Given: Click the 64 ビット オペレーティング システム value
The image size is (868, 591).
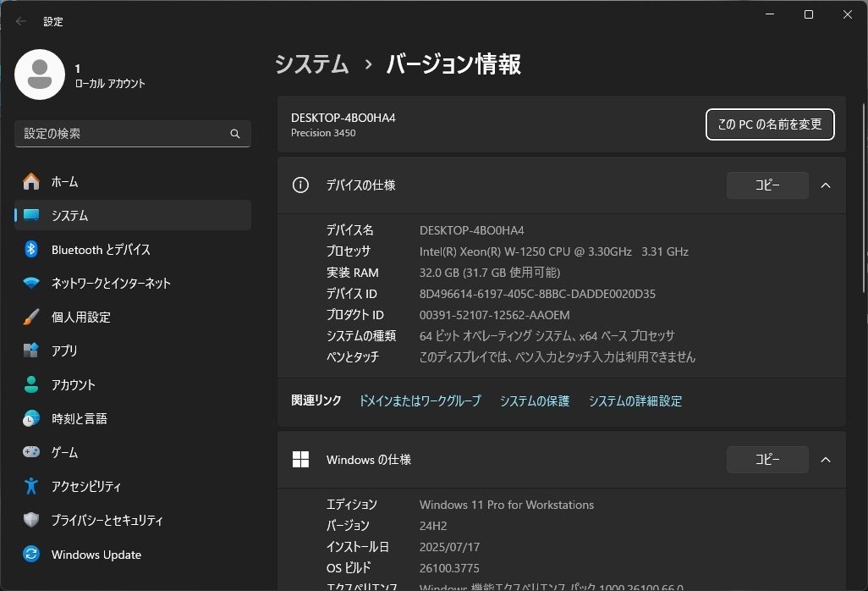Looking at the screenshot, I should [x=547, y=335].
